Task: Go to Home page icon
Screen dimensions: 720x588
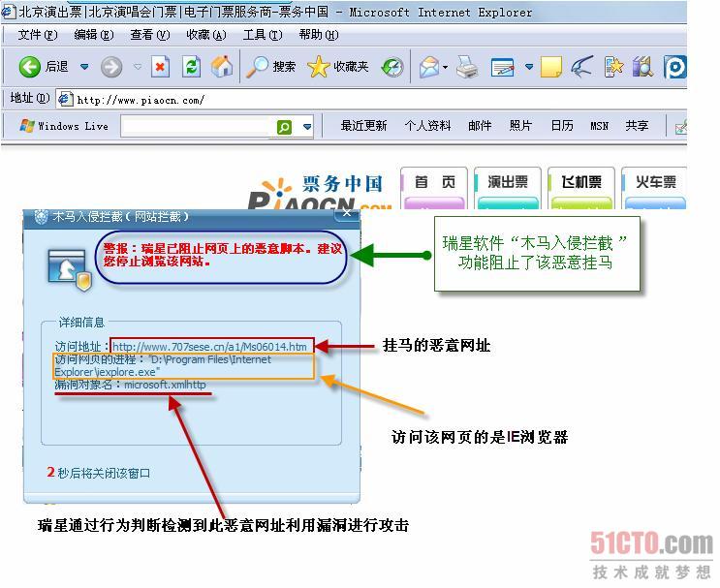Action: coord(222,67)
